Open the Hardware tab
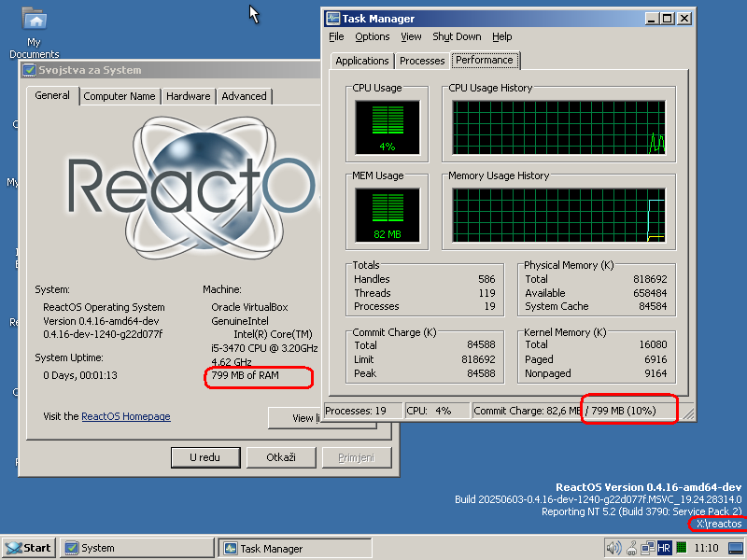This screenshot has height=560, width=747. 189,96
